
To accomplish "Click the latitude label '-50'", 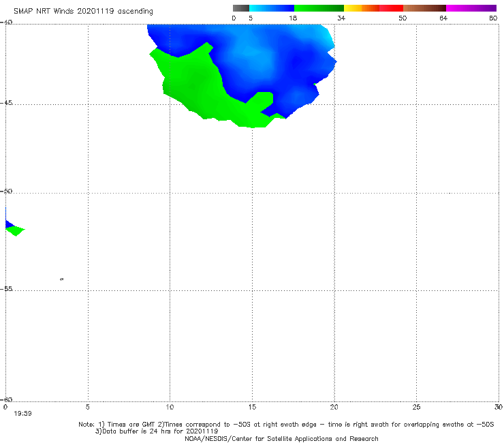I will (x=6, y=192).
